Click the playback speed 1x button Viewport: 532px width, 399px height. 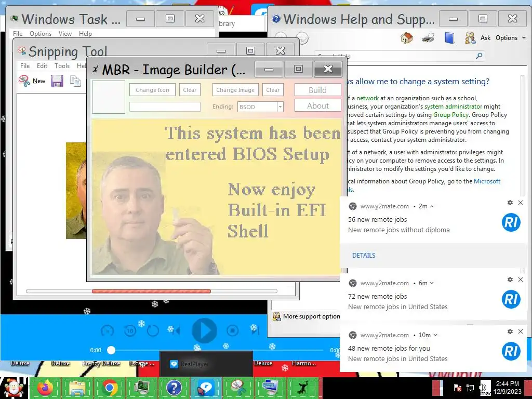107,330
